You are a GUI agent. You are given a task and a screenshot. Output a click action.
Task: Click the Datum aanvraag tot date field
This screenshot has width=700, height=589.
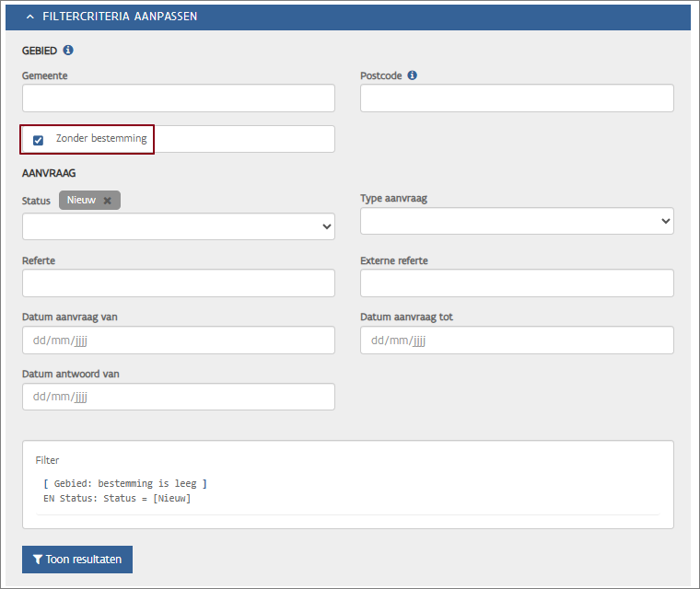coord(516,341)
